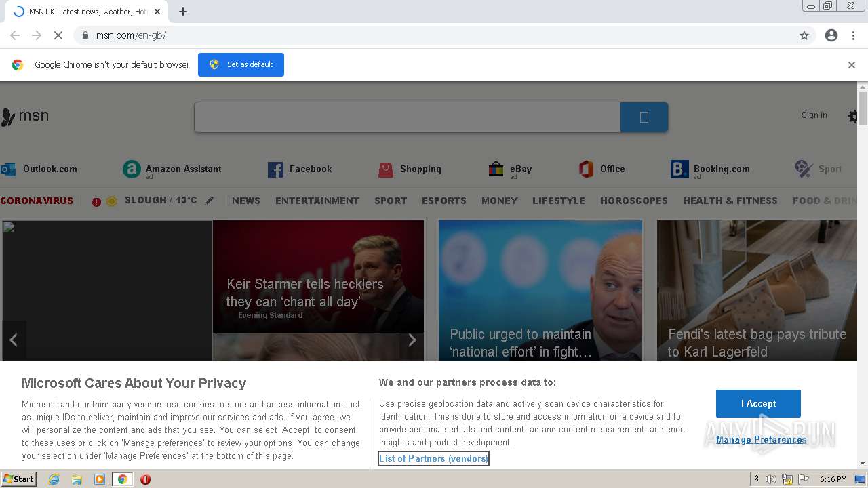
Task: Click taskbar clock showing 6:16 PM
Action: (833, 479)
